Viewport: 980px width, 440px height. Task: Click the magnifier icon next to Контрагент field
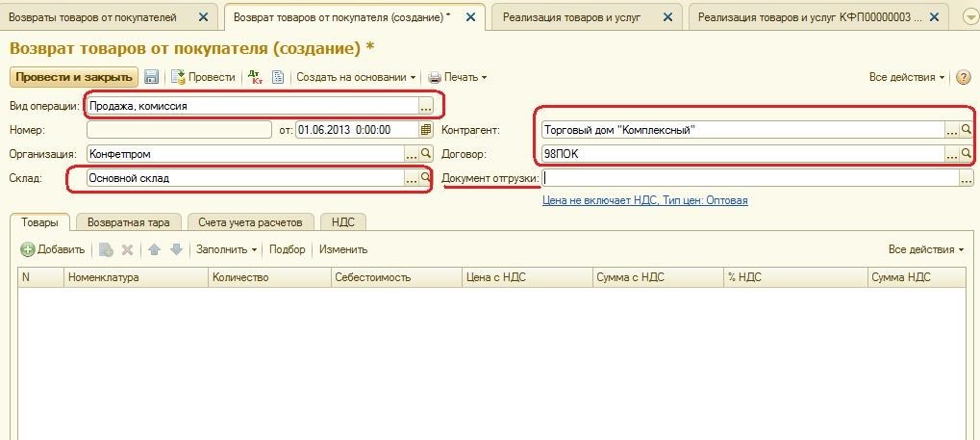click(x=967, y=130)
